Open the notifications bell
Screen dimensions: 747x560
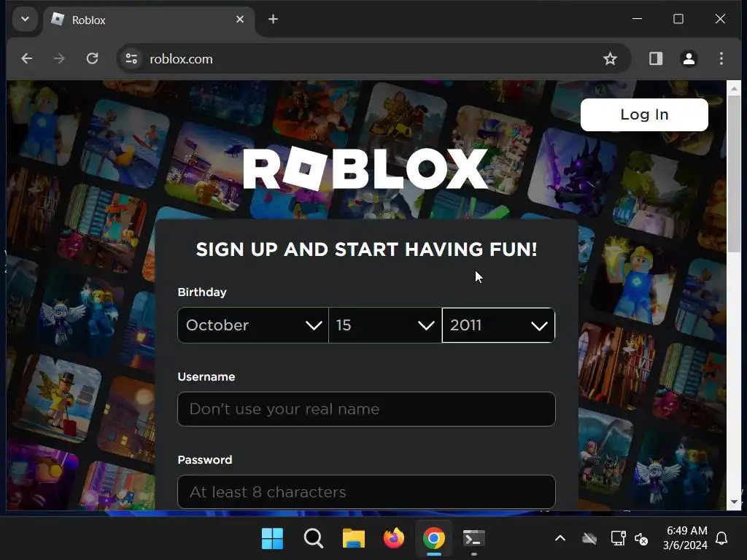click(721, 539)
